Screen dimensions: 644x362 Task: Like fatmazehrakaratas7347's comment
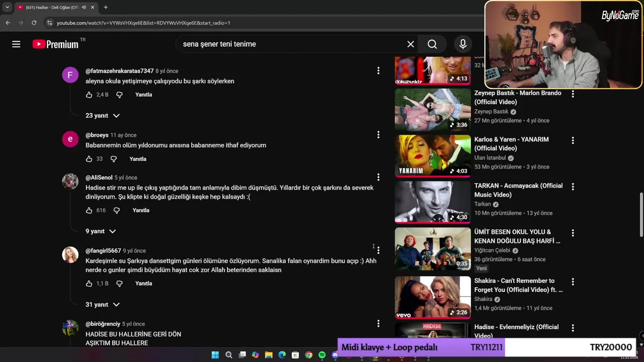tap(89, 95)
